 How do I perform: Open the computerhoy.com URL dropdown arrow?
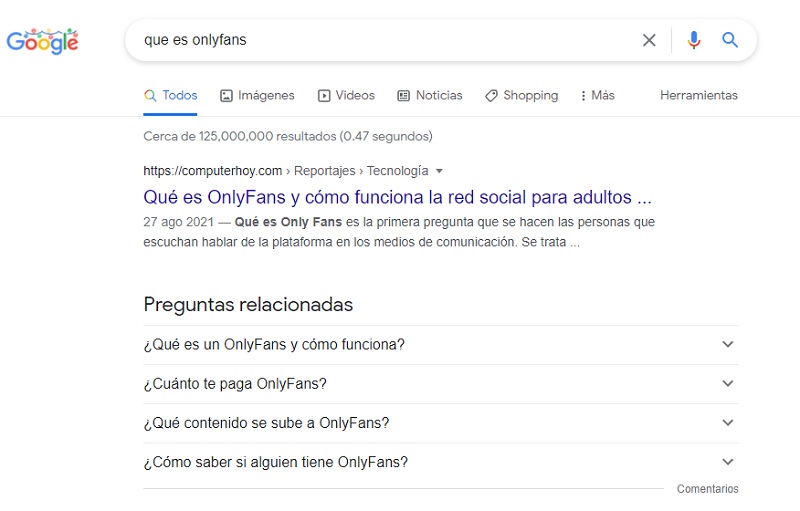click(439, 171)
